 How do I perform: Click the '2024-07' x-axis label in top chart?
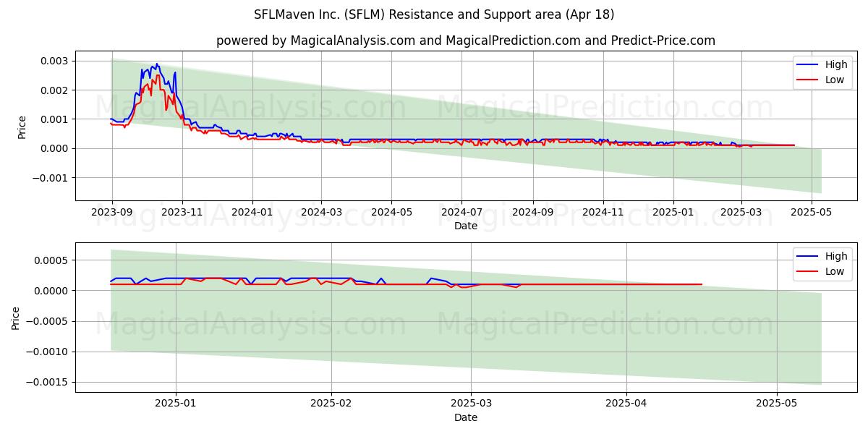tap(461, 212)
